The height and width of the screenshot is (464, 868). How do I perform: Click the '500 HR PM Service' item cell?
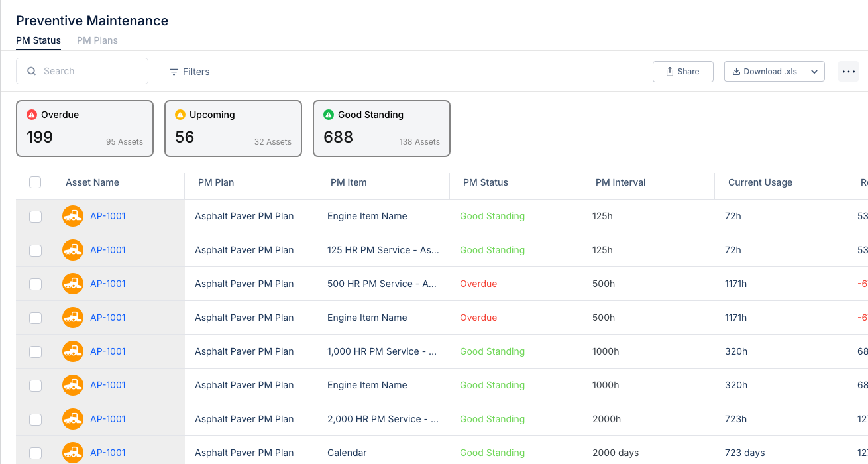pyautogui.click(x=382, y=284)
